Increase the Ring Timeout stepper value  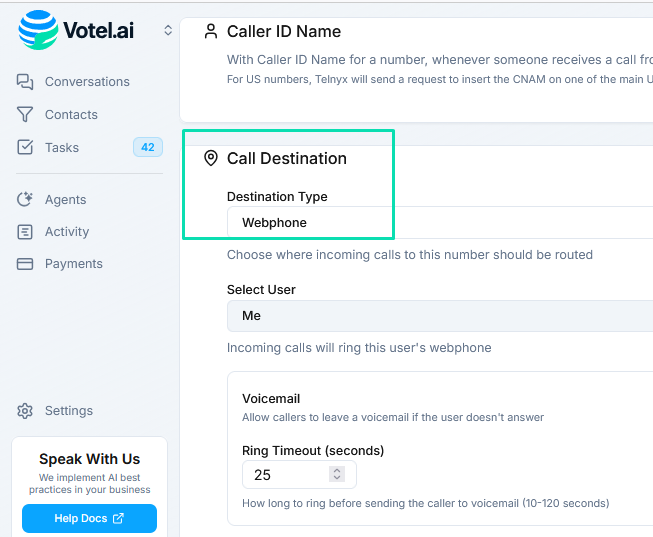tap(338, 470)
